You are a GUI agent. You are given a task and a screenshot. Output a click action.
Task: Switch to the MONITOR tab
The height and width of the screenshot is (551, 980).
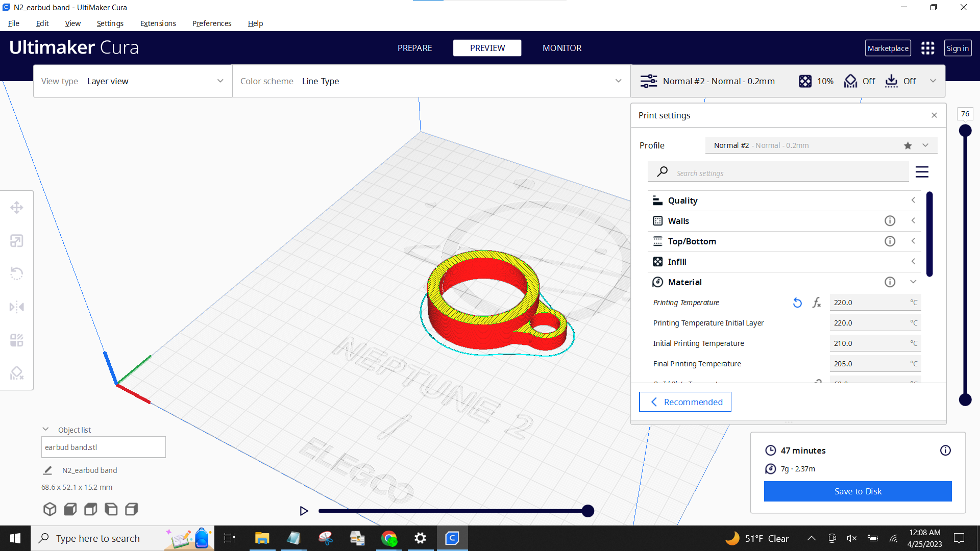pyautogui.click(x=561, y=48)
